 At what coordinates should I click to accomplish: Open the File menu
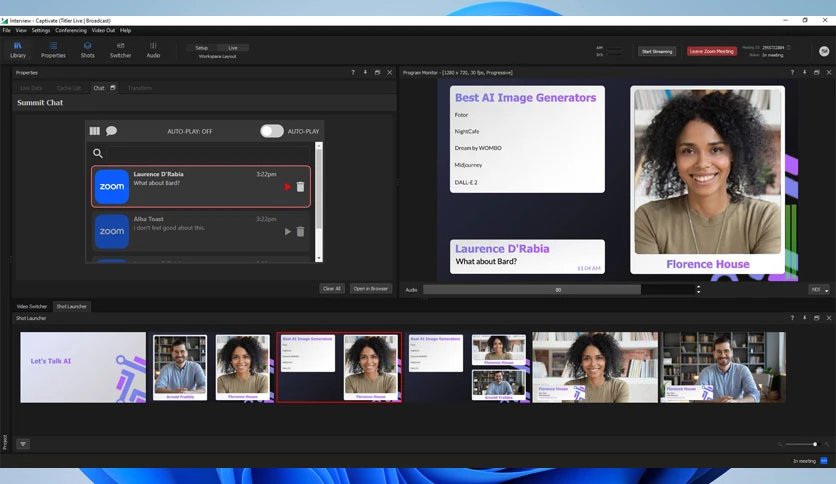[x=6, y=30]
